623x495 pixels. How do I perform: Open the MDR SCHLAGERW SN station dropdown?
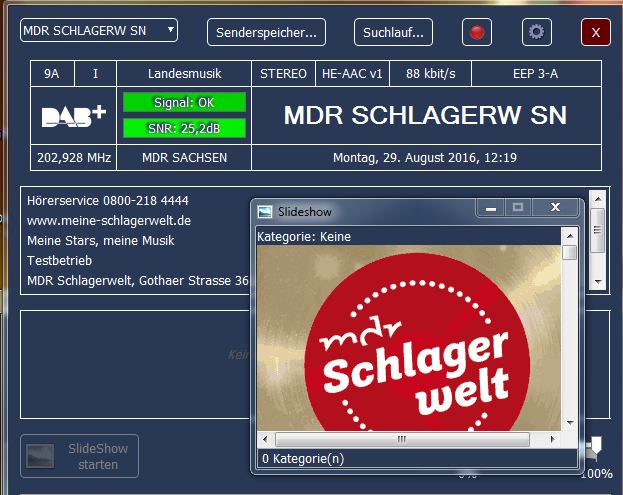coord(99,30)
